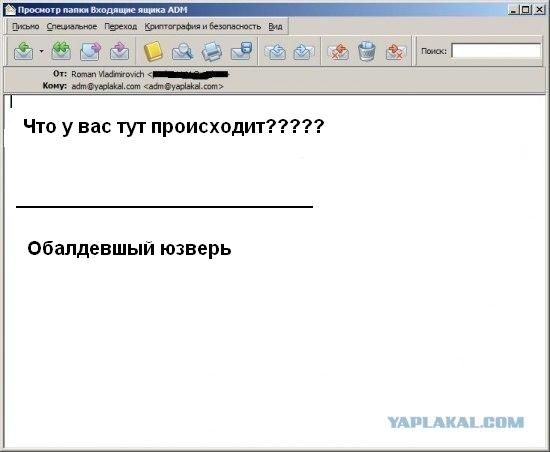
Task: Go to next message envelope icon
Action: point(304,52)
